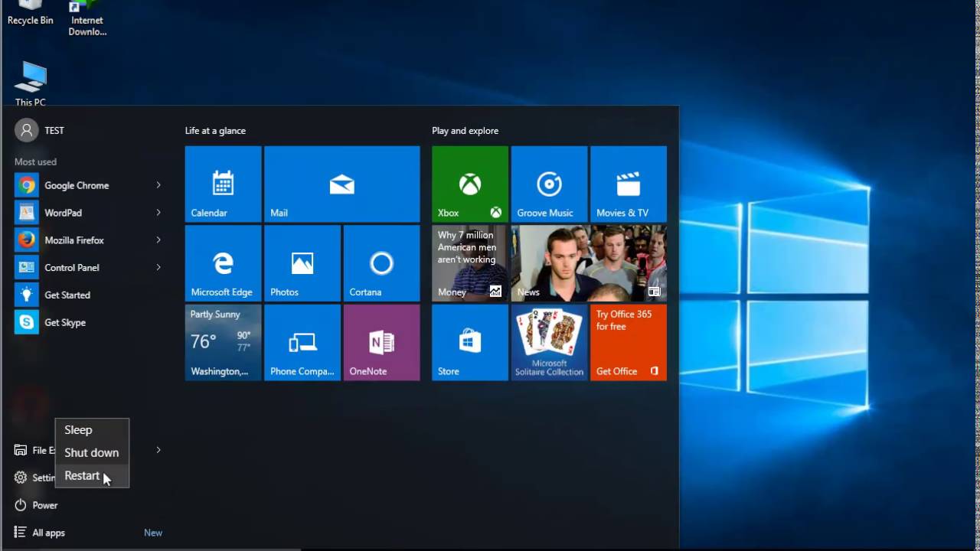Expand Google Chrome jump list arrow

click(158, 185)
